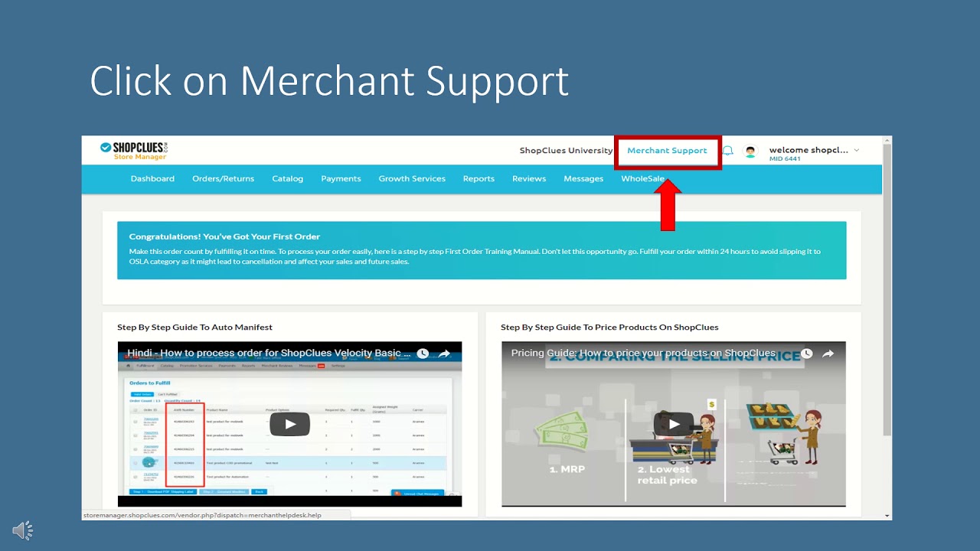Play the Auto Manifest guide video
Image resolution: width=980 pixels, height=551 pixels.
289,424
